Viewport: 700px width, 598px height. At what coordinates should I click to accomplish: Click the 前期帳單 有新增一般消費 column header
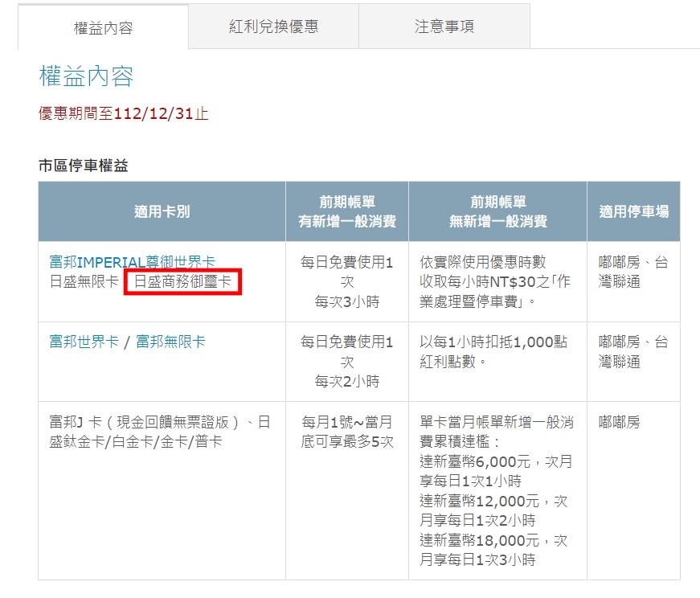click(x=347, y=211)
